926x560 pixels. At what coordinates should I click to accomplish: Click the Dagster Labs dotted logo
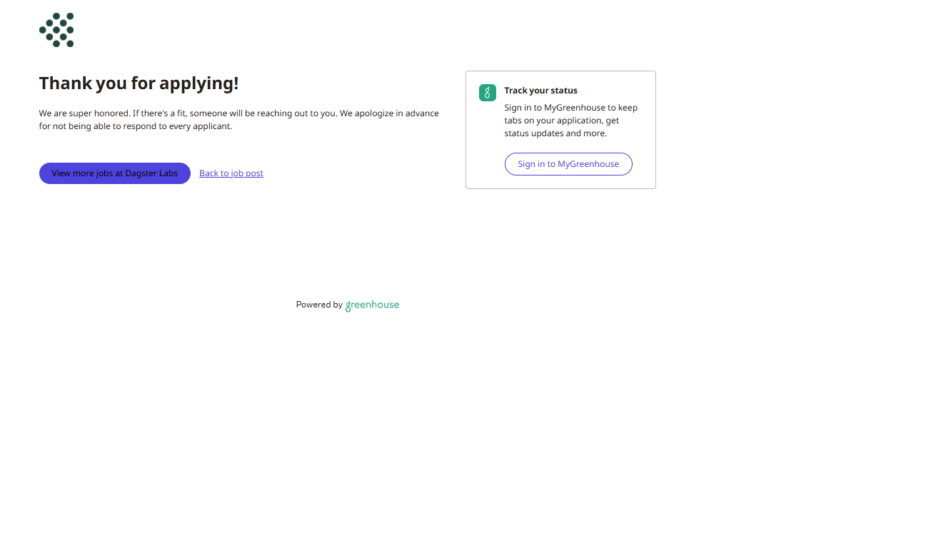(56, 30)
